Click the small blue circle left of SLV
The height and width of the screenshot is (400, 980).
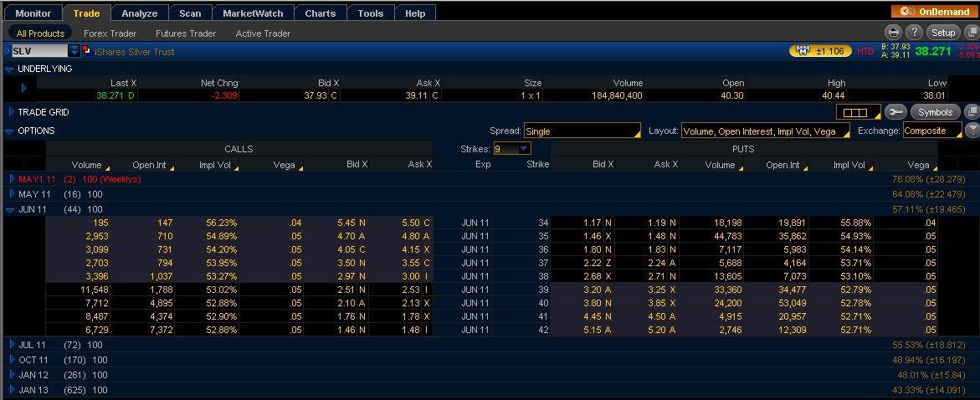[x=6, y=51]
